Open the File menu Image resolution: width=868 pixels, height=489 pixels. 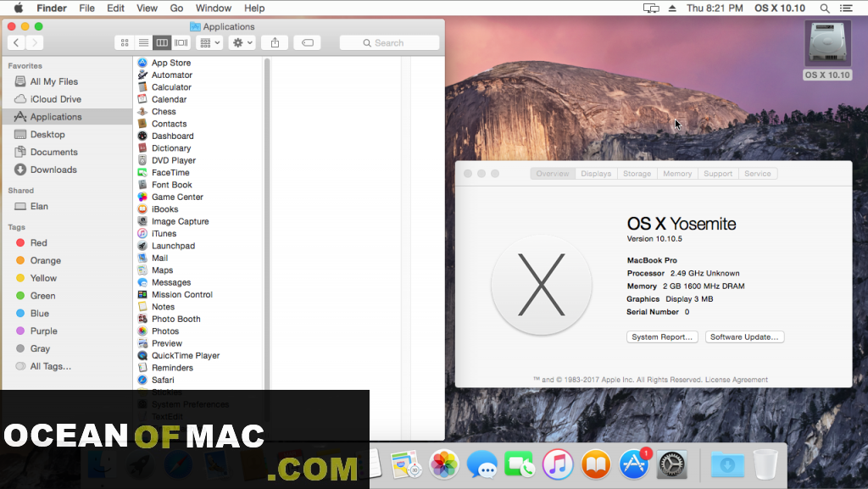(x=87, y=8)
